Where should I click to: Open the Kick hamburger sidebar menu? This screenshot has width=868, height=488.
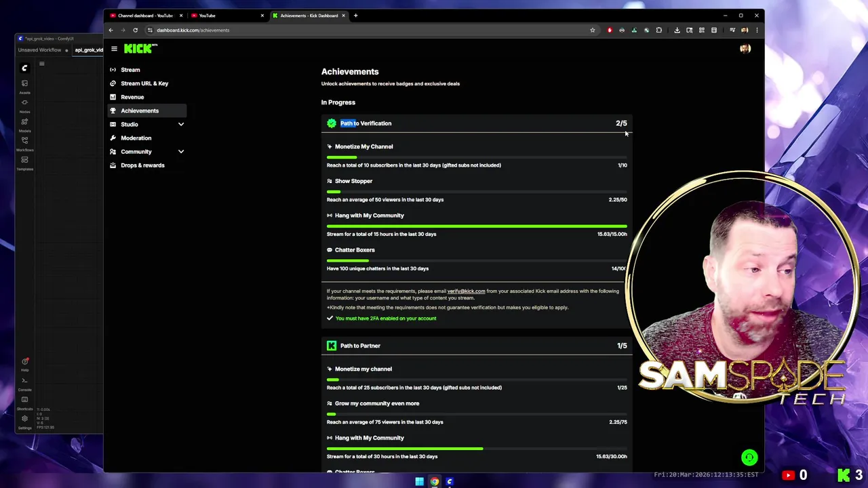(114, 49)
